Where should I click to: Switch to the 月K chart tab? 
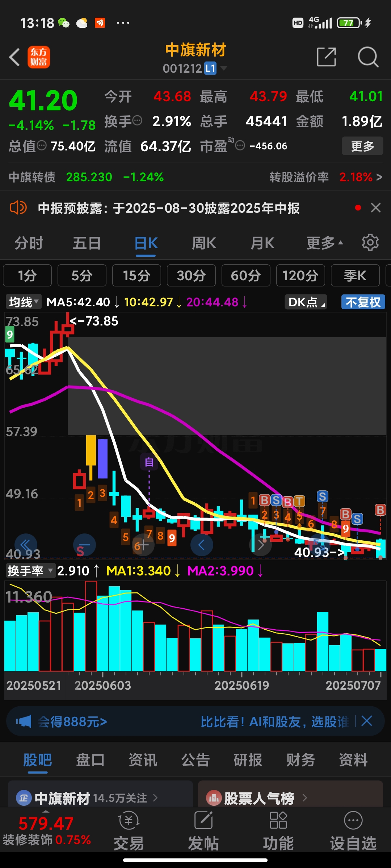(x=262, y=243)
